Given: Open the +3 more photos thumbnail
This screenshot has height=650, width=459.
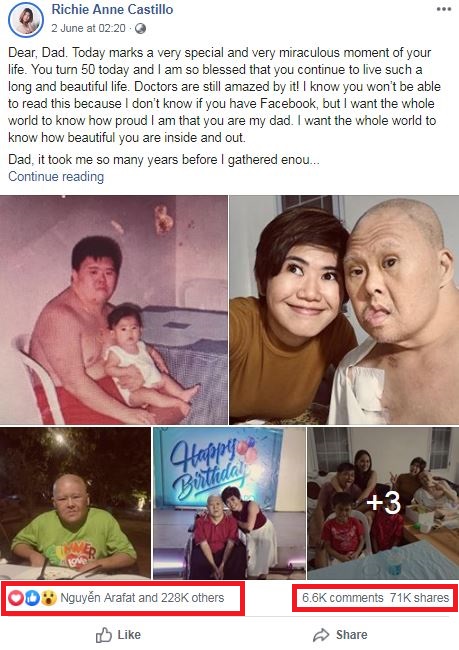Looking at the screenshot, I should click(x=383, y=503).
